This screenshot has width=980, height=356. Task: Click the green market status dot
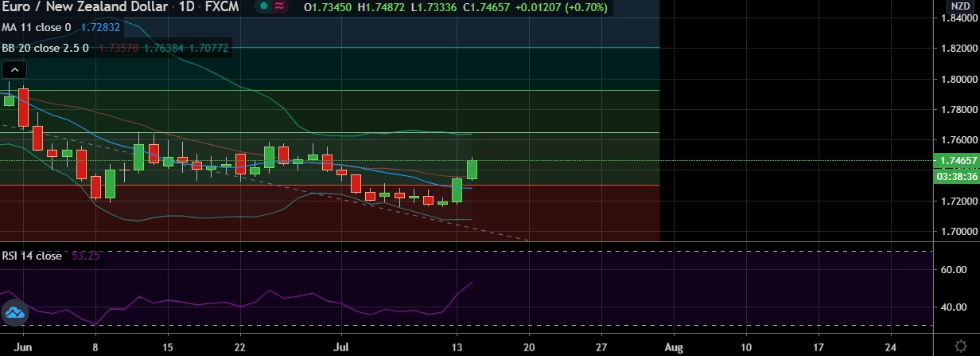[262, 7]
